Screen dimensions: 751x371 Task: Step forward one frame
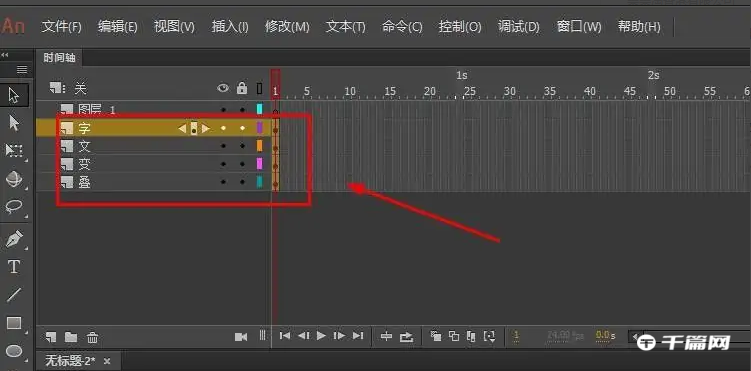339,336
